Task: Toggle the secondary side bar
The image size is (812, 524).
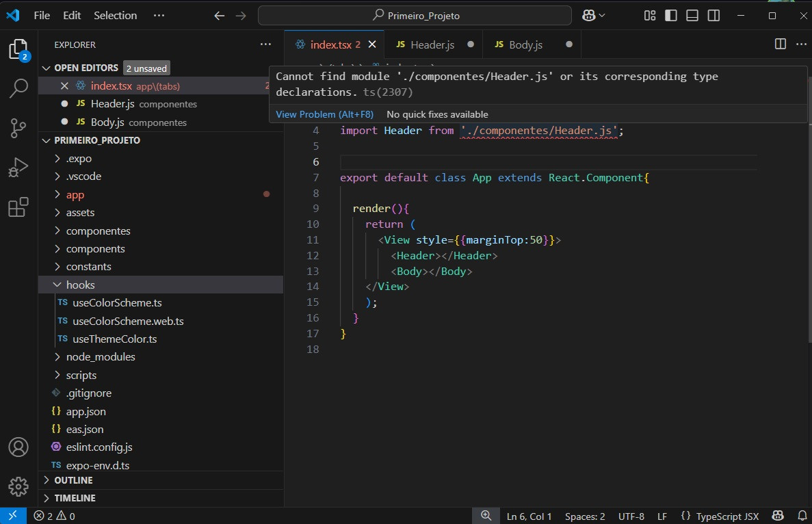Action: tap(713, 16)
